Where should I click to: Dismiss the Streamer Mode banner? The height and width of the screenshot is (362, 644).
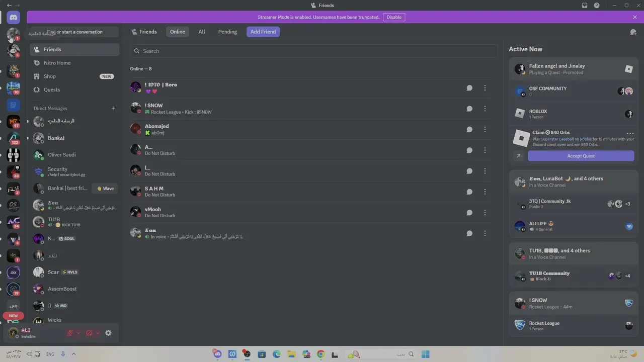pos(635,17)
